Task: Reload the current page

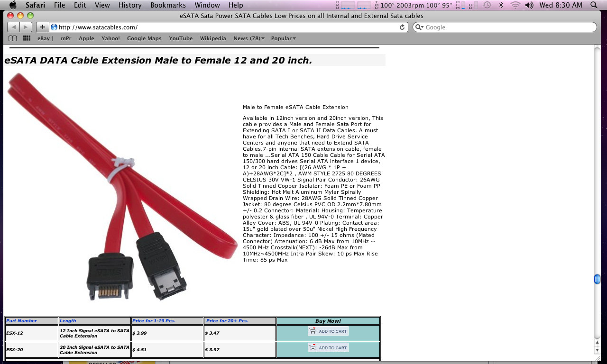Action: click(x=402, y=27)
